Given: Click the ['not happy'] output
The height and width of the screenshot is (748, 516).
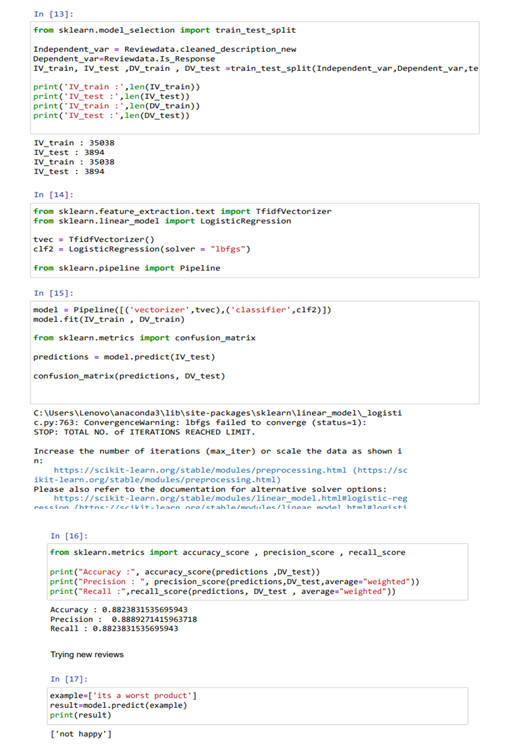Looking at the screenshot, I should coord(81,734).
